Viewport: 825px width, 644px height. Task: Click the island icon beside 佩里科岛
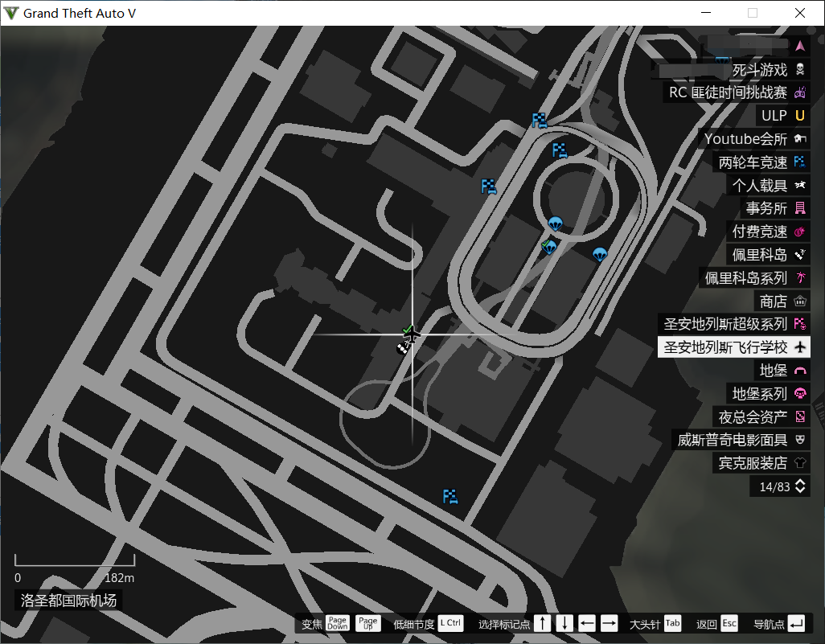point(800,255)
